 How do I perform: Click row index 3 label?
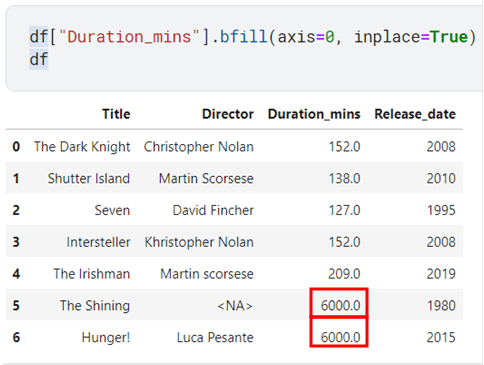[x=16, y=242]
